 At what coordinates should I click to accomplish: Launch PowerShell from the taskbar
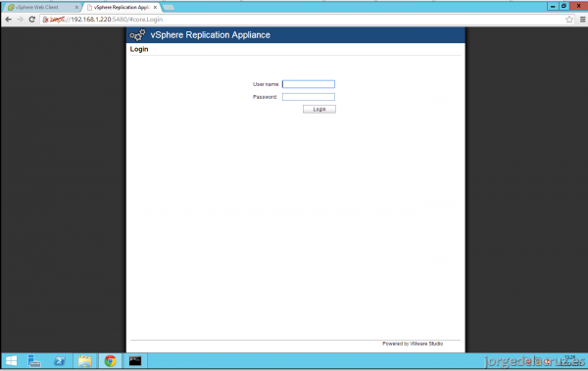tap(60, 361)
